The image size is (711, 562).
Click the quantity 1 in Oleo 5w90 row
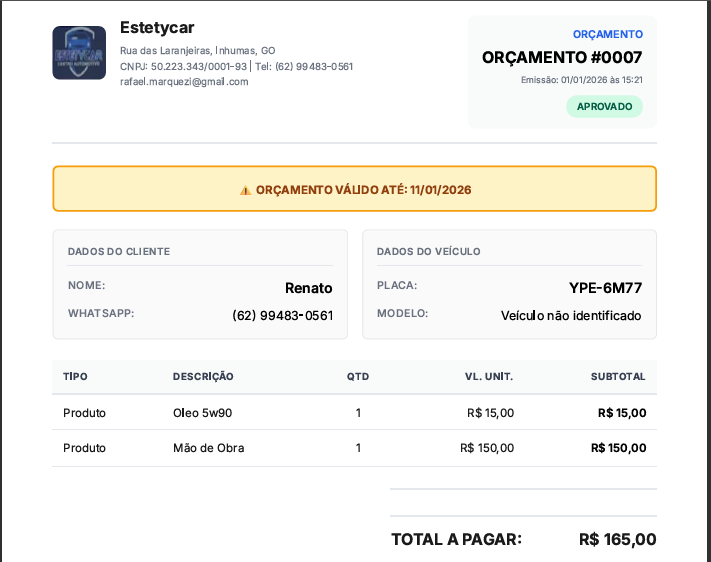(358, 413)
